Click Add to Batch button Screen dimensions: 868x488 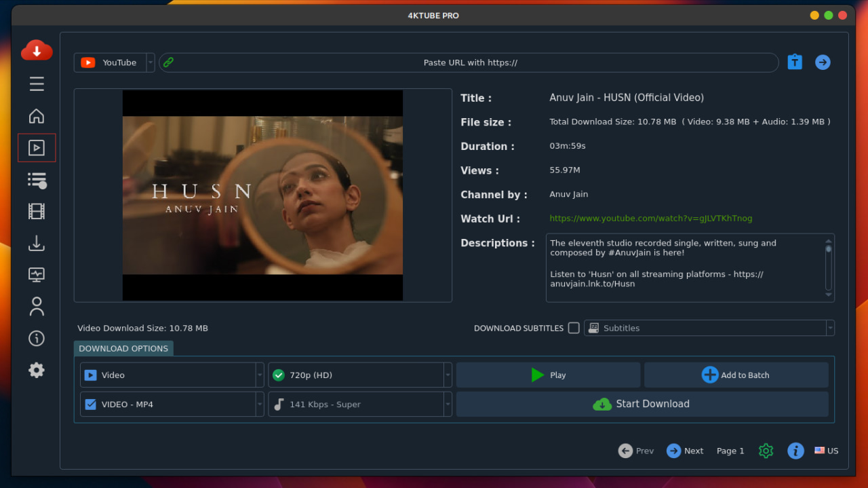tap(736, 375)
